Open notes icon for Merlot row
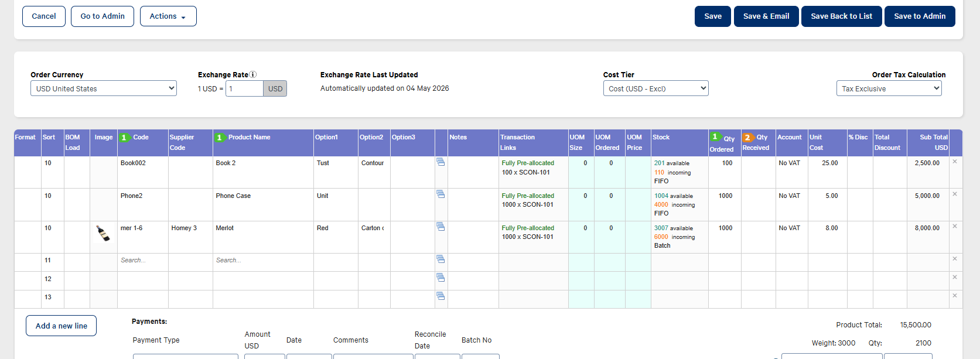Screen dimensions: 980x359 pyautogui.click(x=441, y=227)
